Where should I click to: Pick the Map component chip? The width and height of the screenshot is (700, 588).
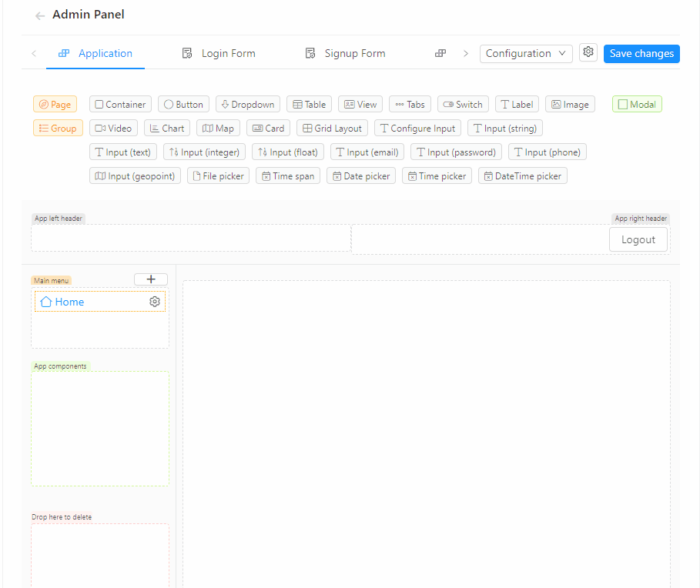point(218,129)
